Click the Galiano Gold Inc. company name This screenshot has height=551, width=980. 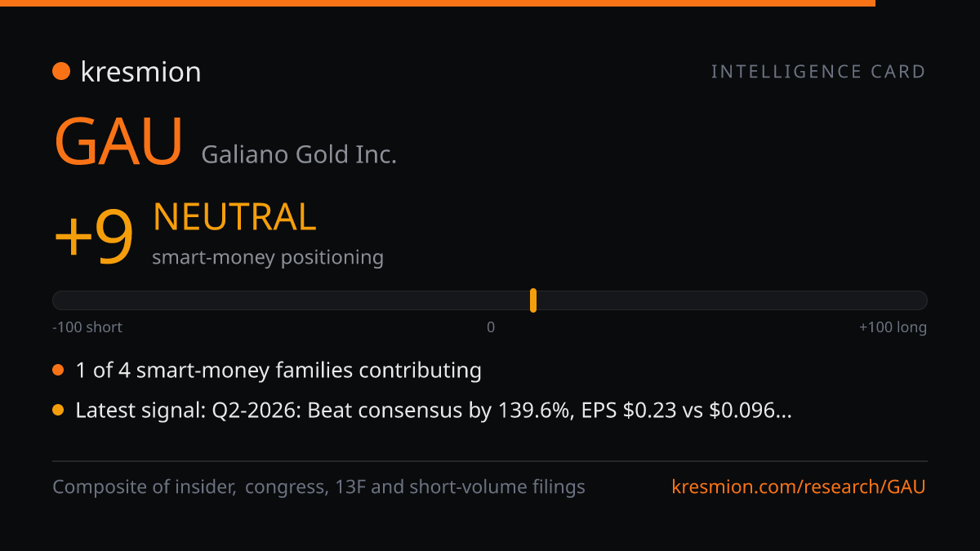(299, 154)
